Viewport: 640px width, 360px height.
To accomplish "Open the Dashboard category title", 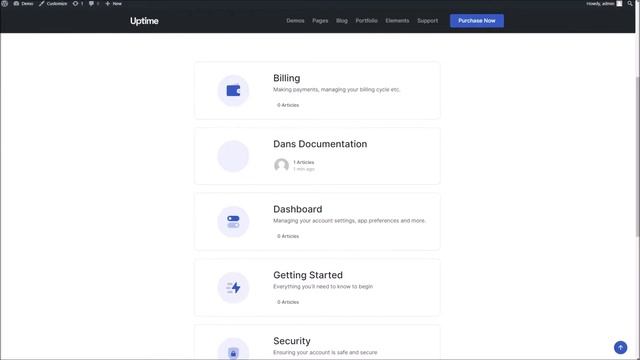I will click(x=298, y=209).
